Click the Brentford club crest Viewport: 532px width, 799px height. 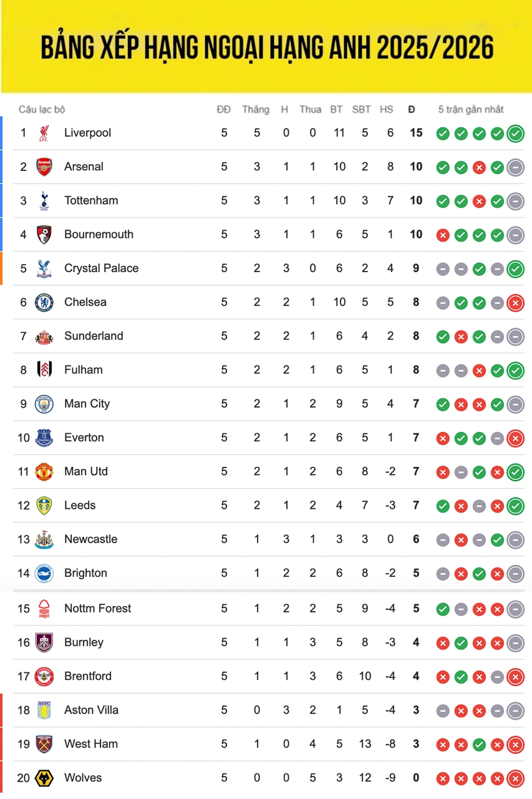44,676
